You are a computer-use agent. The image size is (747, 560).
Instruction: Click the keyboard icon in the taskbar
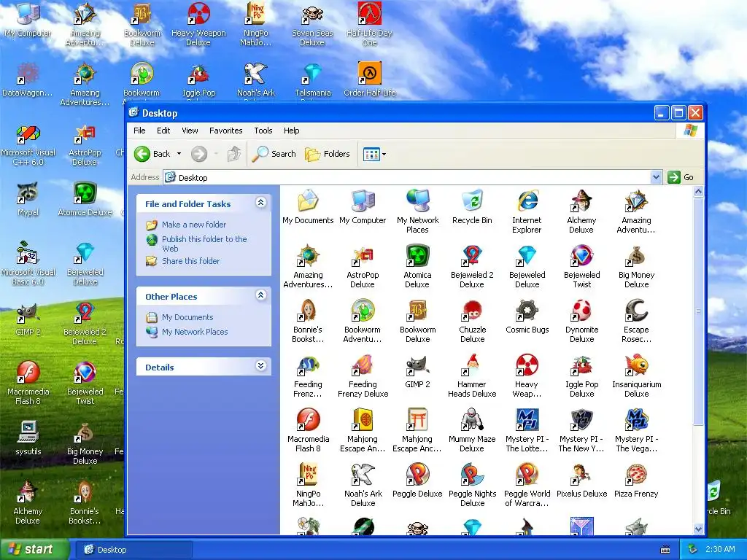coord(665,550)
